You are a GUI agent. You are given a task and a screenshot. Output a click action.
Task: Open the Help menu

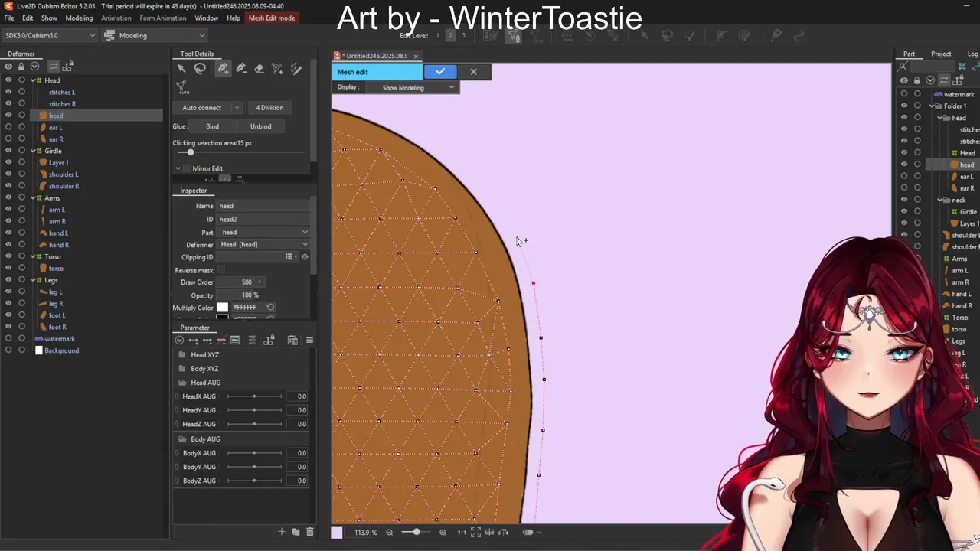coord(234,18)
